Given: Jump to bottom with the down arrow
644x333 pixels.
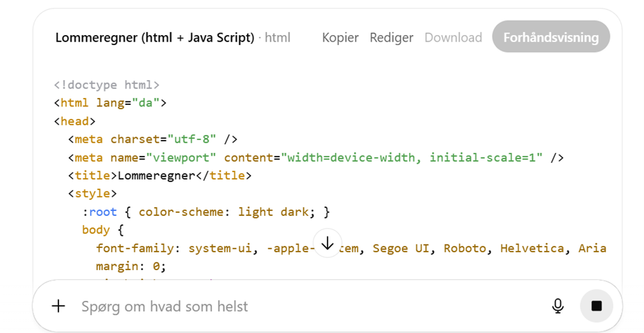Looking at the screenshot, I should [328, 244].
